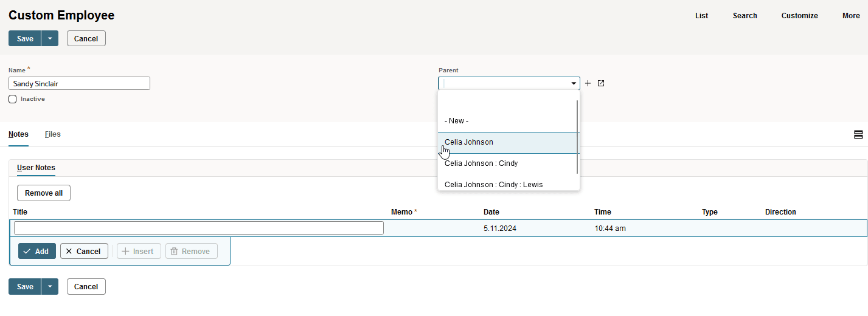Click the Insert button
The image size is (868, 316).
tap(139, 251)
